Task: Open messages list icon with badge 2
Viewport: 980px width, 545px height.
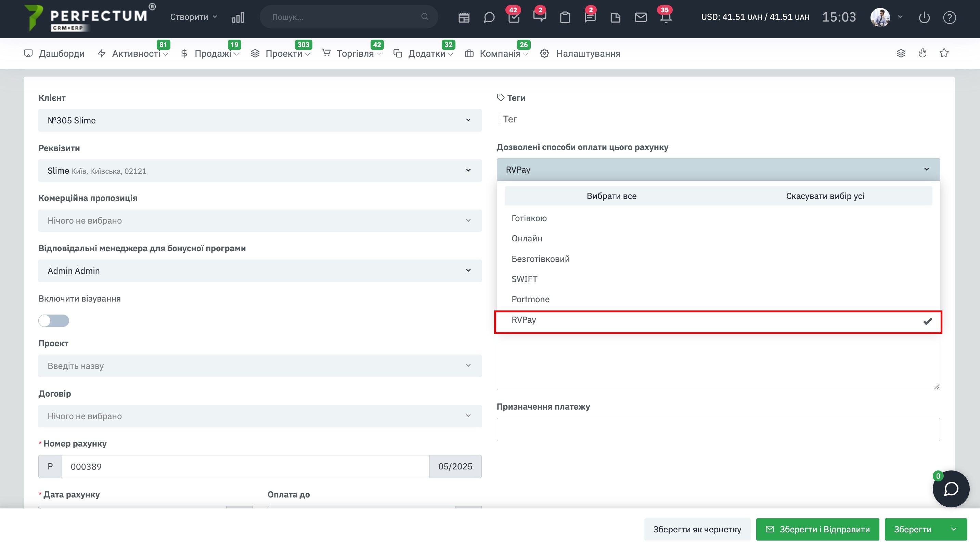Action: 590,17
